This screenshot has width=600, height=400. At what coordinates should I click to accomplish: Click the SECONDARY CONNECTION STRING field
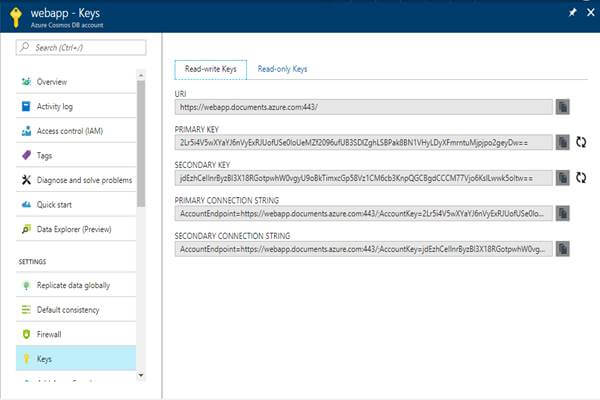[x=364, y=249]
